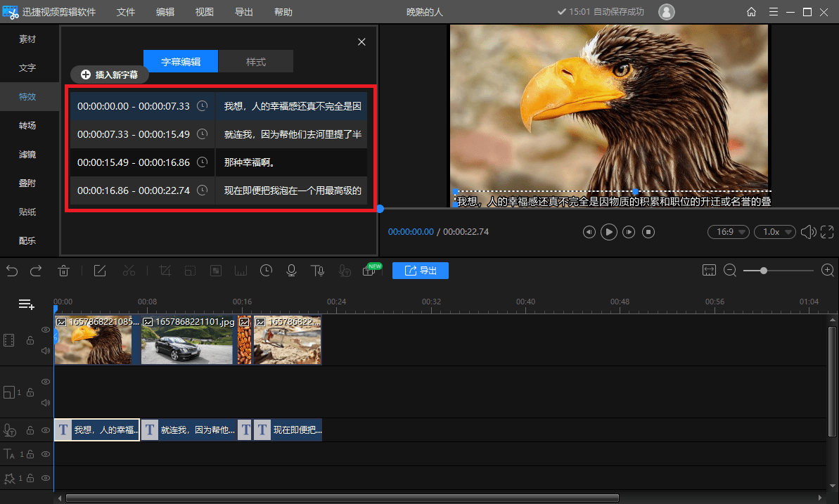Viewport: 839px width, 504px height.
Task: Open the 文件 menu
Action: 126,12
